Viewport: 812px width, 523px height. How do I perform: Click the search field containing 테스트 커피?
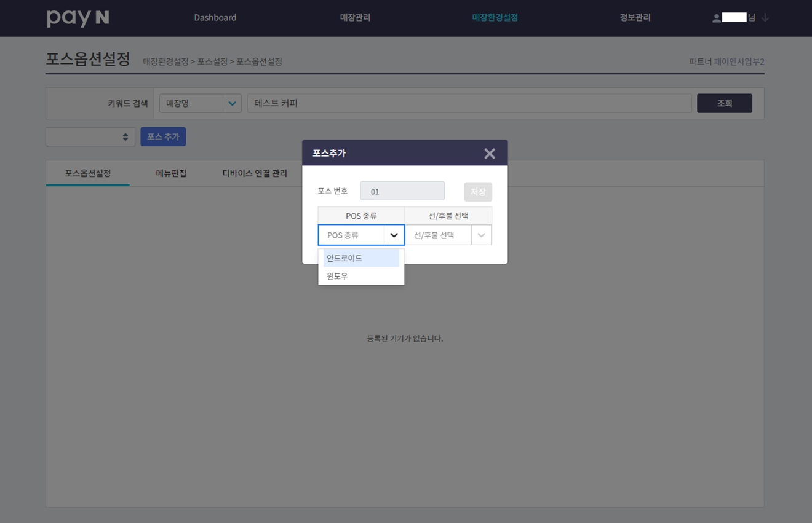point(469,103)
